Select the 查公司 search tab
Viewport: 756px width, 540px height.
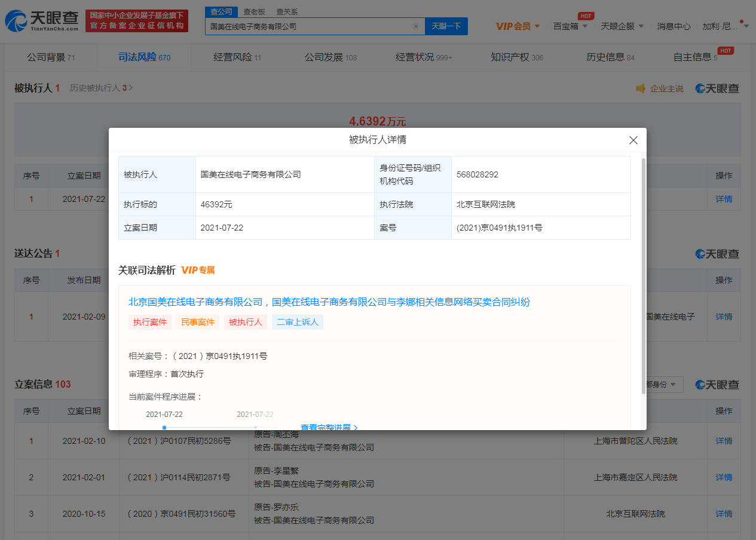pyautogui.click(x=222, y=12)
